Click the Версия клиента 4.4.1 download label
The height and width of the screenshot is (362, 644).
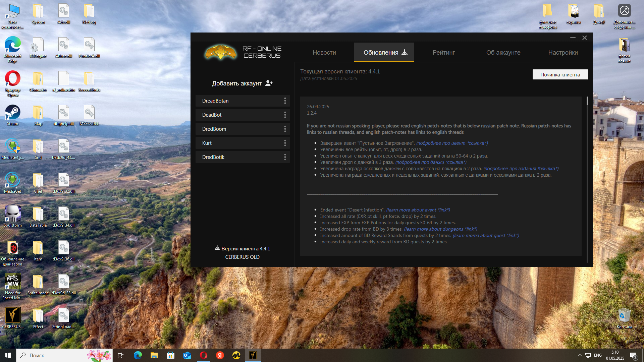coord(242,249)
